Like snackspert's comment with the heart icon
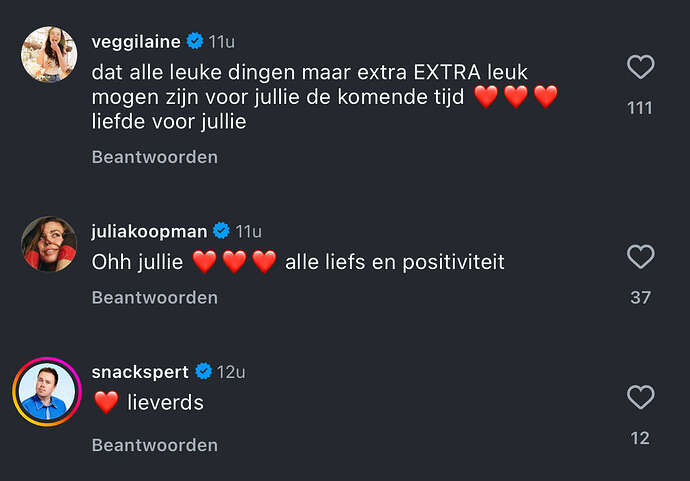The image size is (690, 481). [x=640, y=397]
